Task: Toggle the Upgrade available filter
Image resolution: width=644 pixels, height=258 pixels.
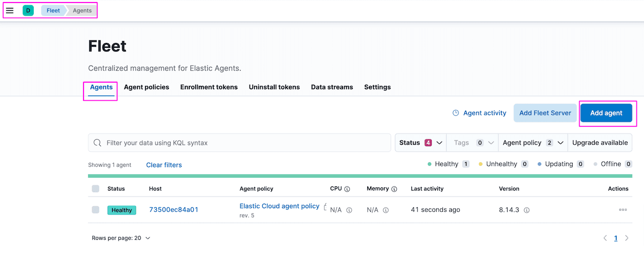Action: tap(600, 143)
